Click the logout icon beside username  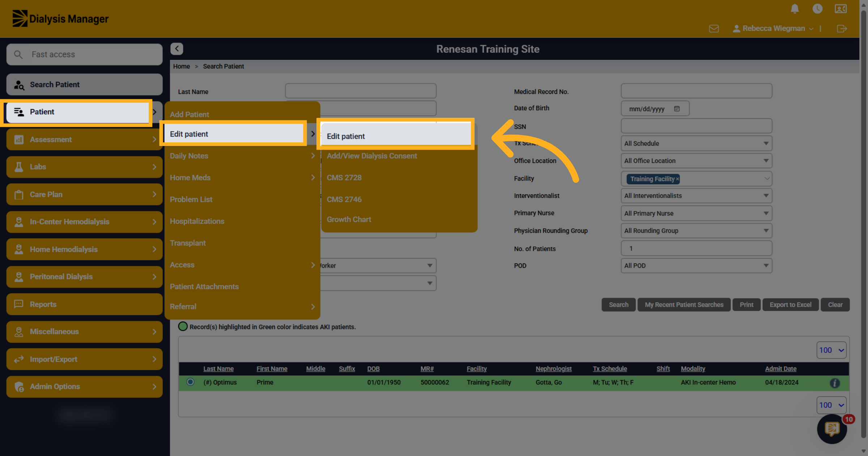(x=842, y=29)
